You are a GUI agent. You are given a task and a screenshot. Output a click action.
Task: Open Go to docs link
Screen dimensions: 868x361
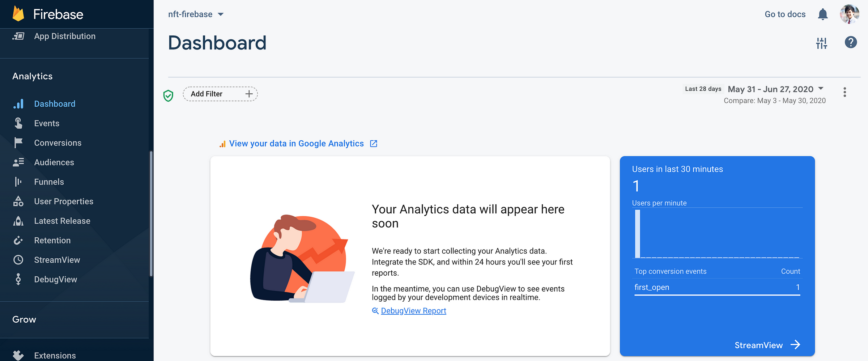coord(785,14)
